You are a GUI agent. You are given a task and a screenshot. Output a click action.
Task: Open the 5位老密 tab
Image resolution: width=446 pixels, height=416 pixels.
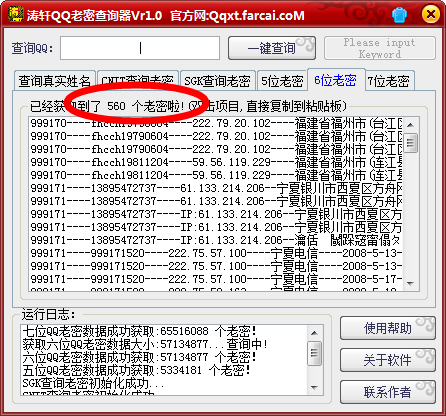(x=282, y=81)
